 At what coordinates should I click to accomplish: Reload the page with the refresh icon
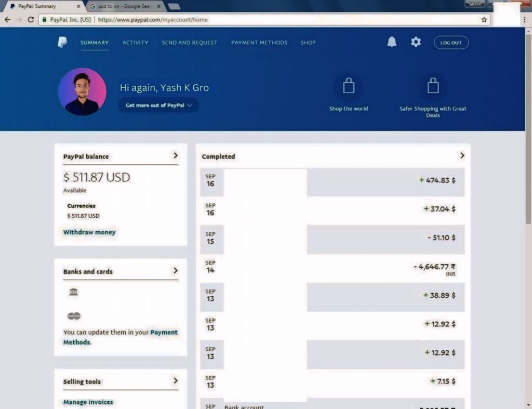tap(31, 20)
